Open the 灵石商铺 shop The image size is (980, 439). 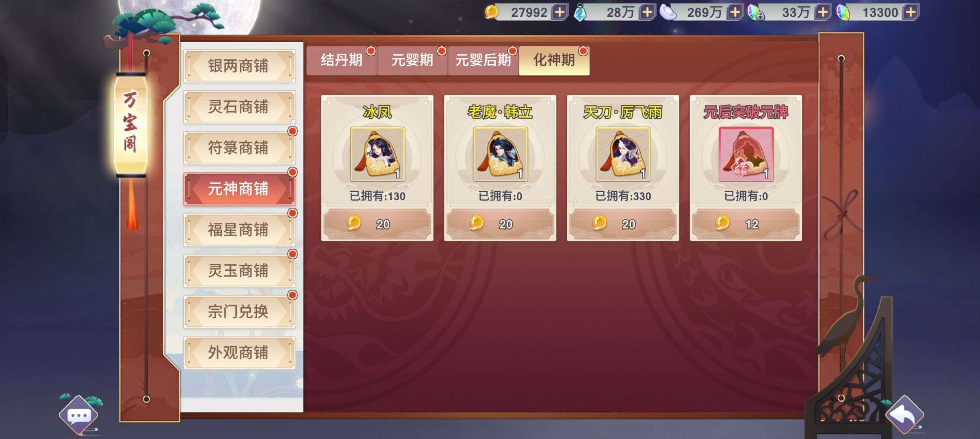tap(239, 107)
